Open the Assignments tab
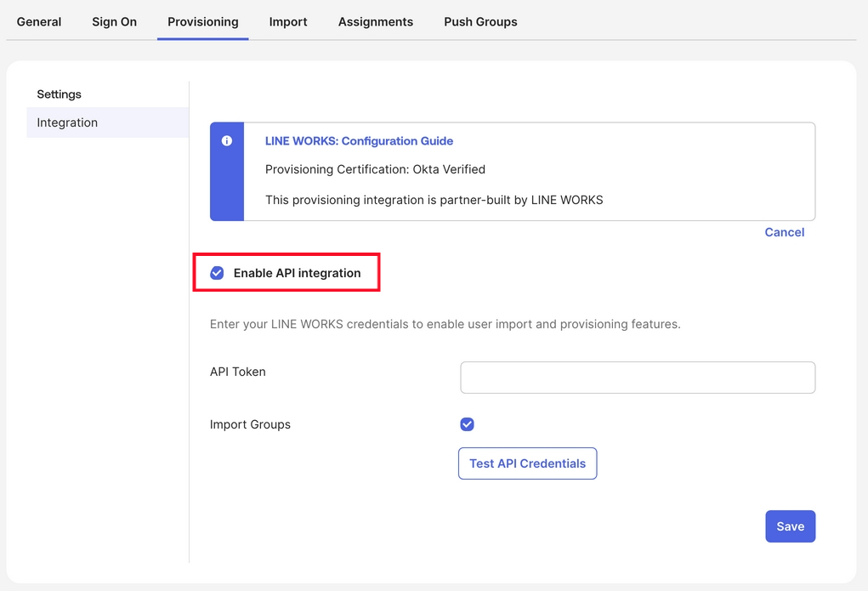This screenshot has height=591, width=868. coord(375,21)
